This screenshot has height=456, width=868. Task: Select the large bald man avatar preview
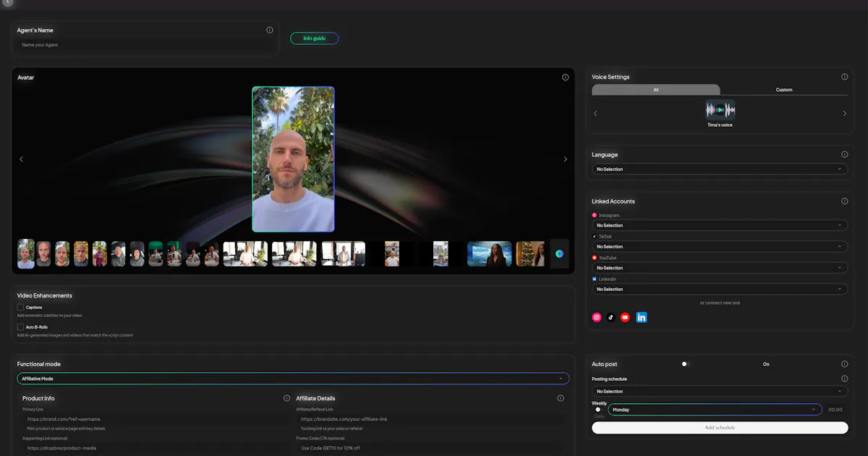293,159
